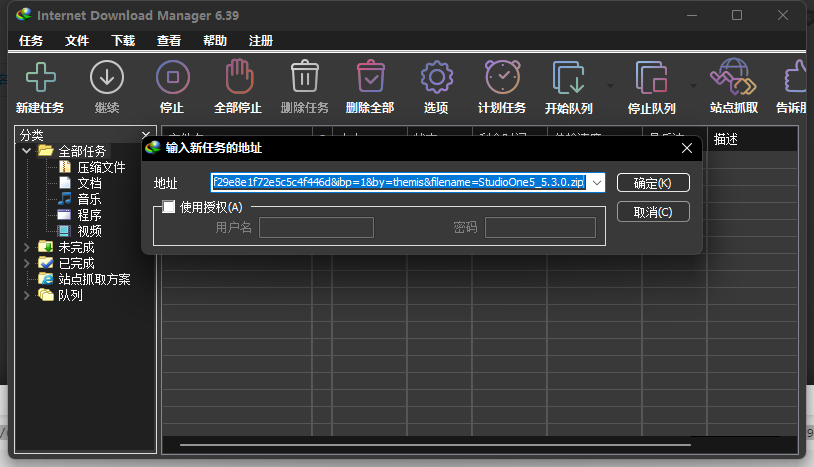Click the 分类 panel header text
The width and height of the screenshot is (814, 467).
31,135
